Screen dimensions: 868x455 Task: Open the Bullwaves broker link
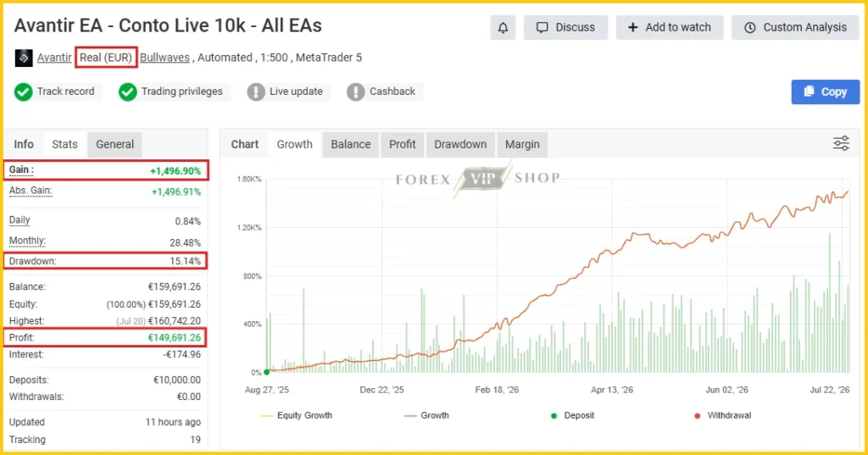164,58
